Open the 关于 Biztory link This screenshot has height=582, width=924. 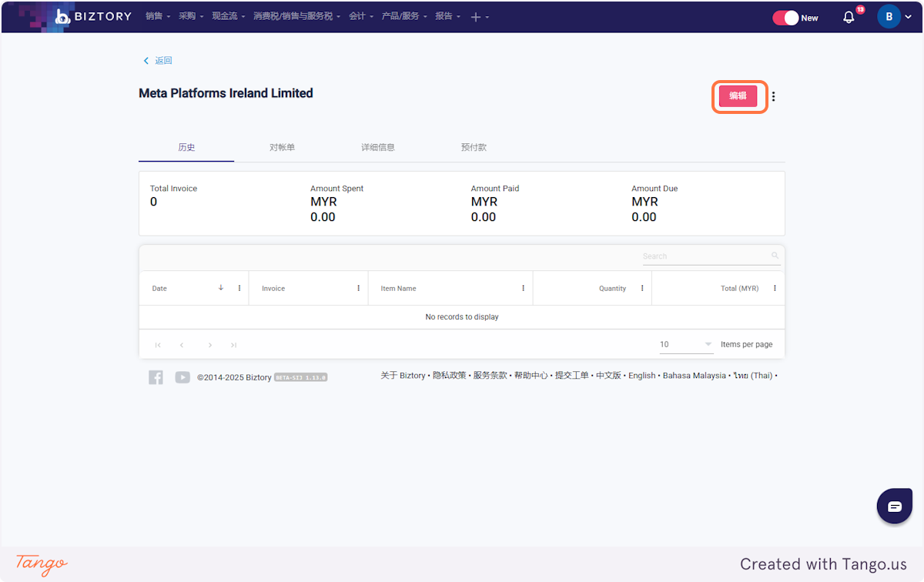403,376
